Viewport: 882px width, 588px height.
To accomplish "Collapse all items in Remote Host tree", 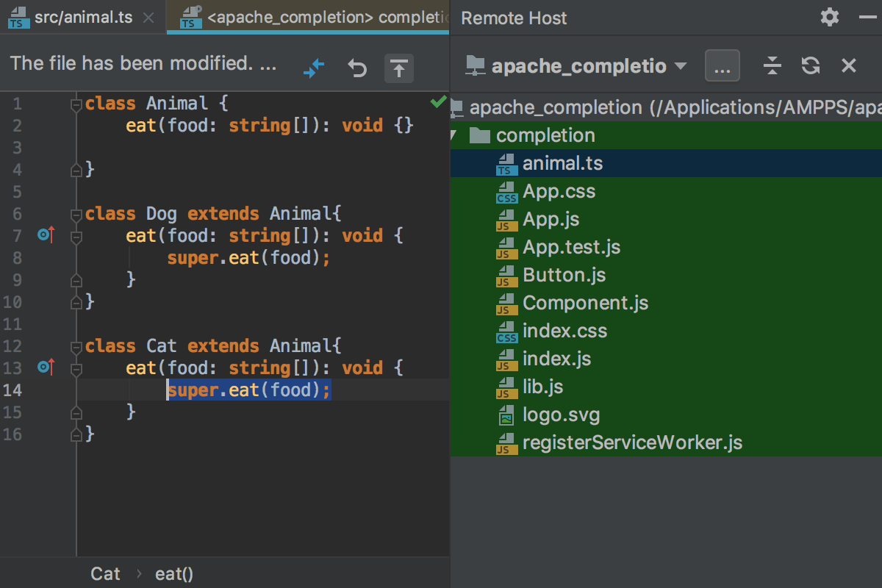I will coord(772,66).
